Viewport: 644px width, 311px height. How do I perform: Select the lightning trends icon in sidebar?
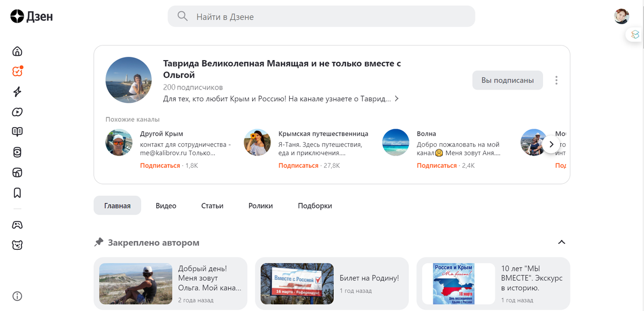[17, 92]
